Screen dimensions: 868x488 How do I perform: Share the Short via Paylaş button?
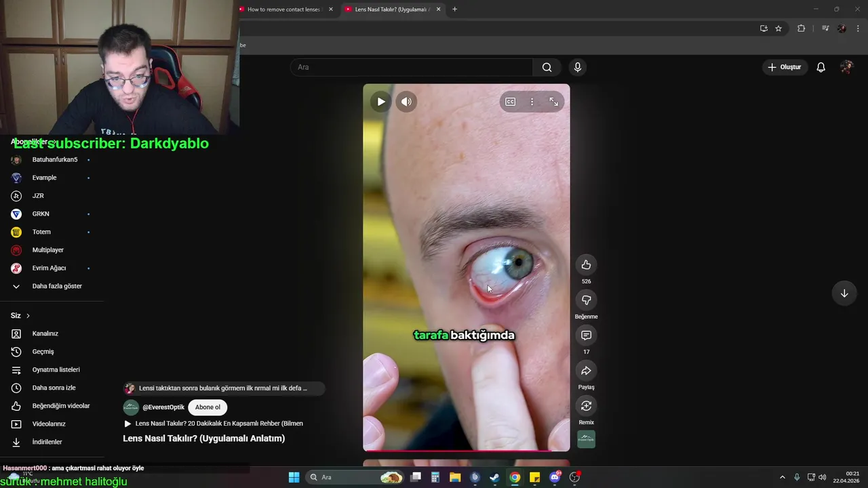pos(586,371)
